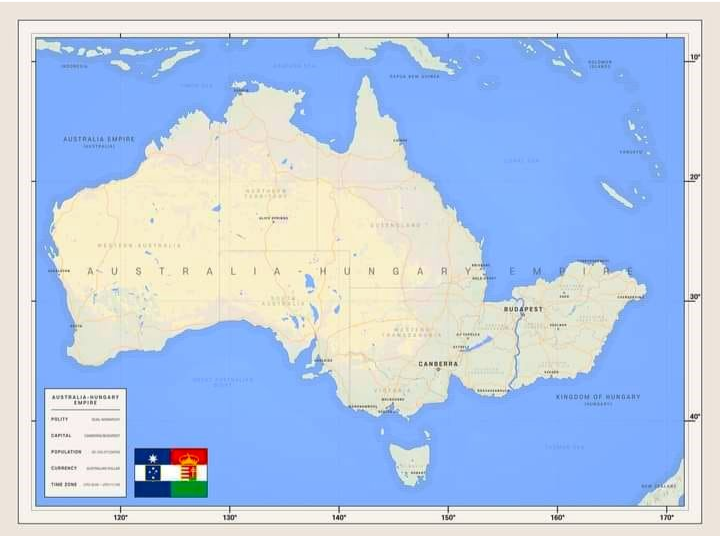Click the 130° longitude label
The height and width of the screenshot is (536, 720).
coord(230,518)
